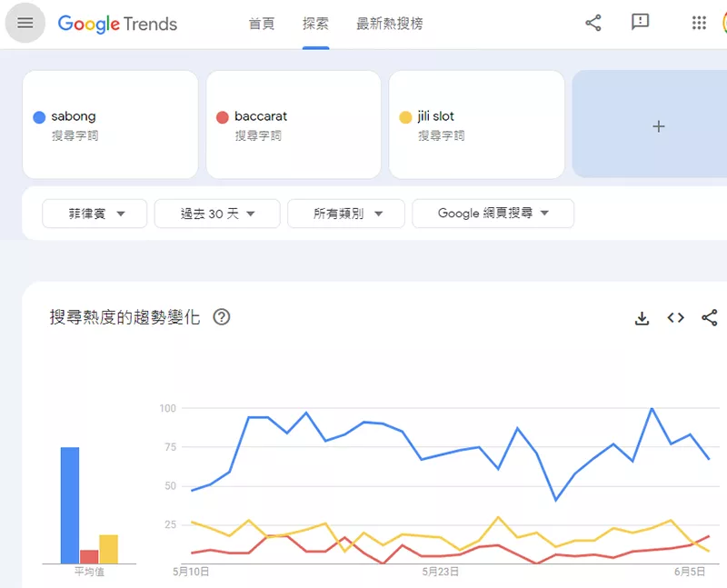Open the Google 網頁搜尋 search type dropdown
Screen dimensions: 727x588
pos(493,214)
